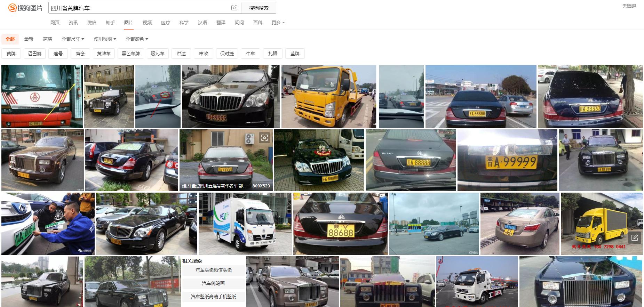
Task: Open the 更多 more menu
Action: pos(278,23)
